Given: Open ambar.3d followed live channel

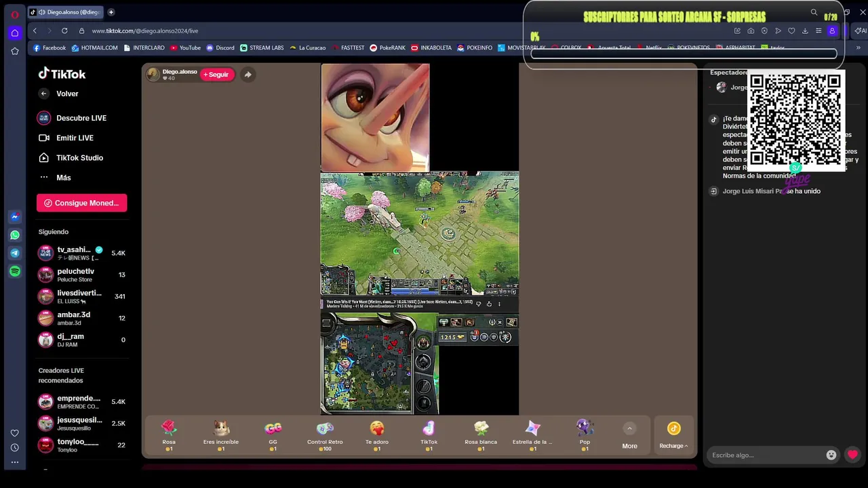Looking at the screenshot, I should pos(81,318).
